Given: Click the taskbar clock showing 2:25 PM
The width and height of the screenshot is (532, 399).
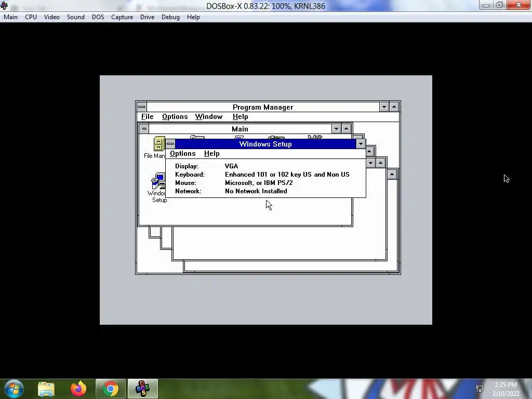Looking at the screenshot, I should tap(506, 389).
